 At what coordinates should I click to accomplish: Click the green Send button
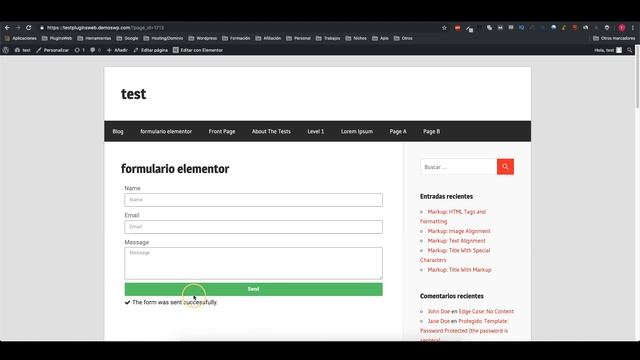[x=253, y=289]
